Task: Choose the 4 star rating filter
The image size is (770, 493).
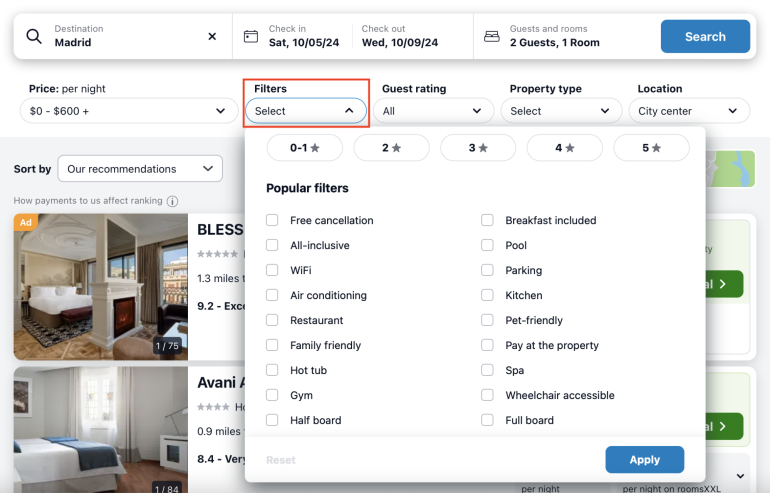Action: [x=564, y=148]
